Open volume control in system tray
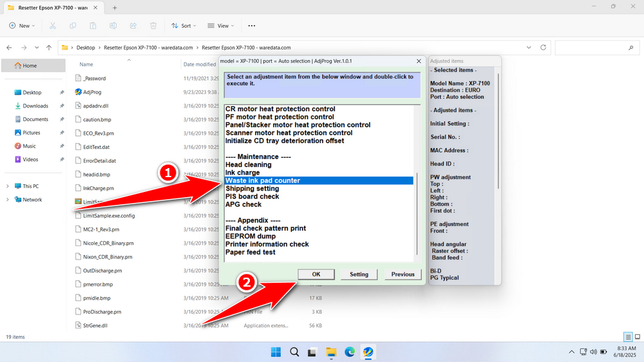The height and width of the screenshot is (362, 644). (593, 352)
